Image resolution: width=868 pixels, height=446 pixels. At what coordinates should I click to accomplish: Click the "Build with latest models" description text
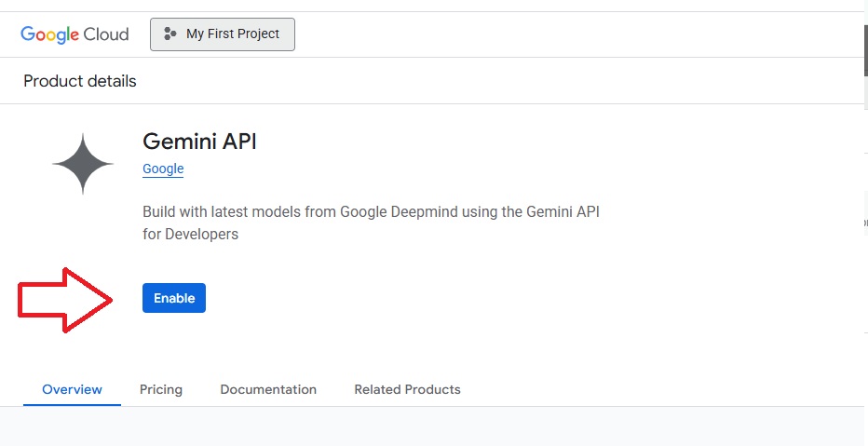point(371,212)
